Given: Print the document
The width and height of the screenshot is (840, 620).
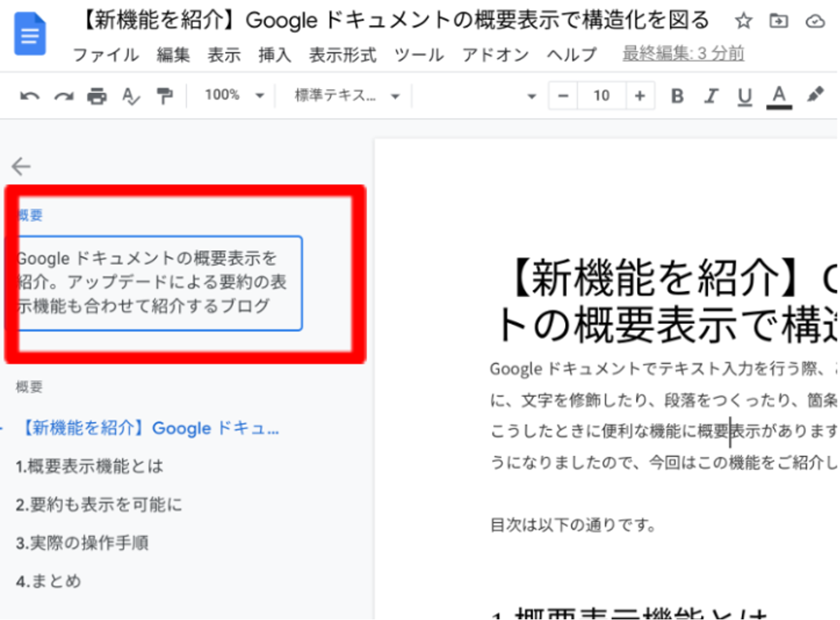Looking at the screenshot, I should click(x=97, y=96).
